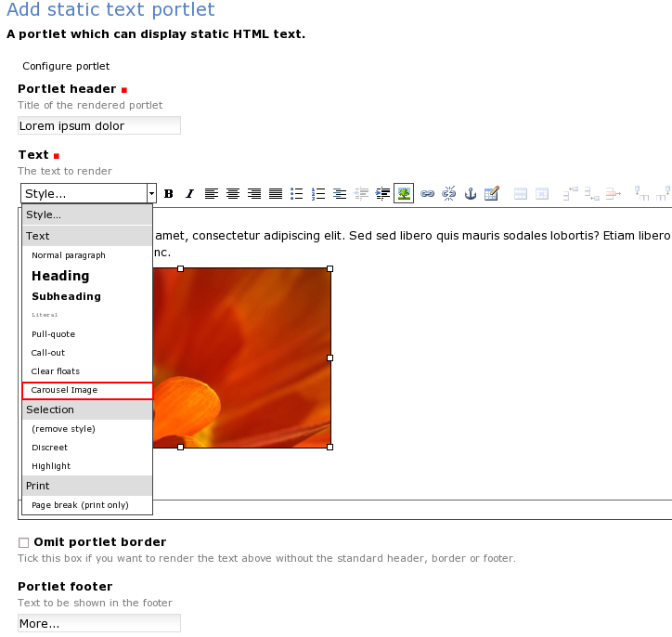Open the Style... combo box

[88, 193]
